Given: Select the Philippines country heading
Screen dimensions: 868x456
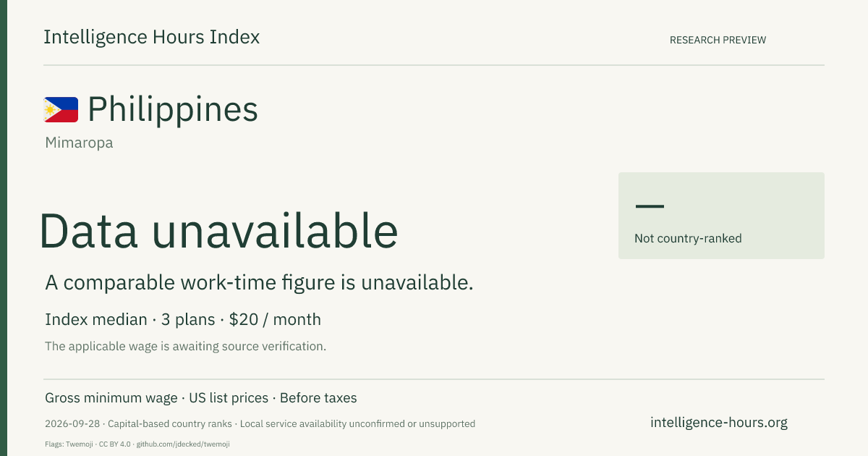Looking at the screenshot, I should (x=172, y=109).
